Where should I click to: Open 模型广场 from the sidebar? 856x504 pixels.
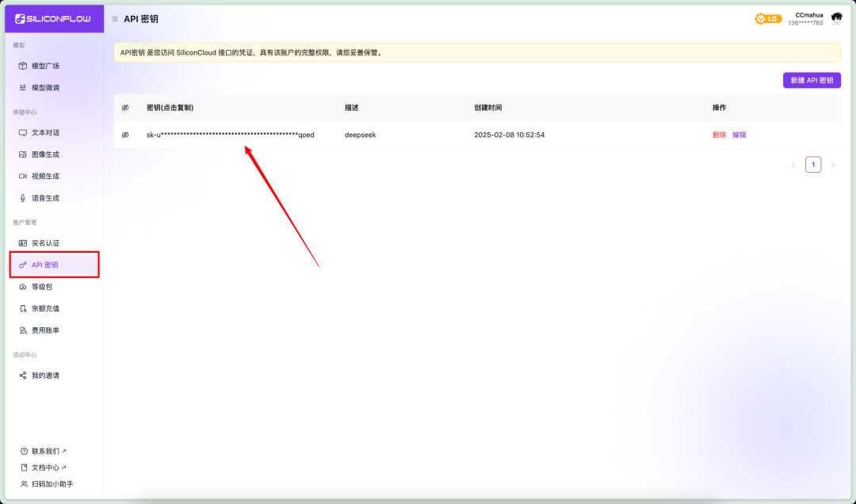point(45,66)
